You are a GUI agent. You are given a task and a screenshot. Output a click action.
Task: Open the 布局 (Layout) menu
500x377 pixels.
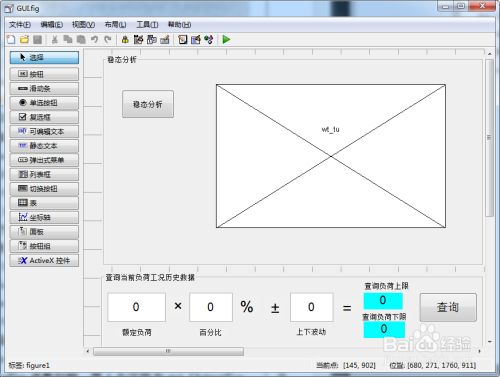pos(115,25)
